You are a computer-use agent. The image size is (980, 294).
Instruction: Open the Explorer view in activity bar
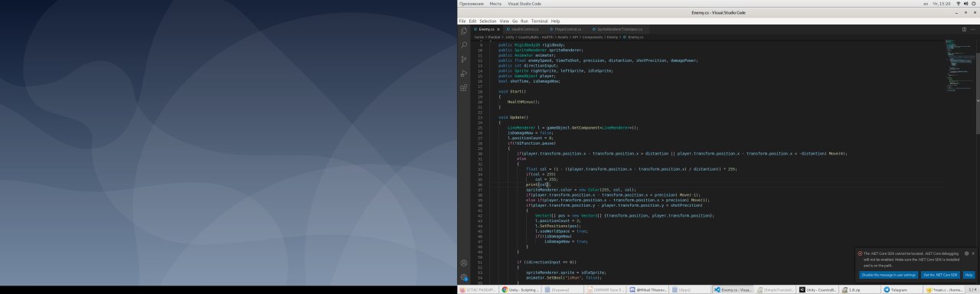point(464,31)
